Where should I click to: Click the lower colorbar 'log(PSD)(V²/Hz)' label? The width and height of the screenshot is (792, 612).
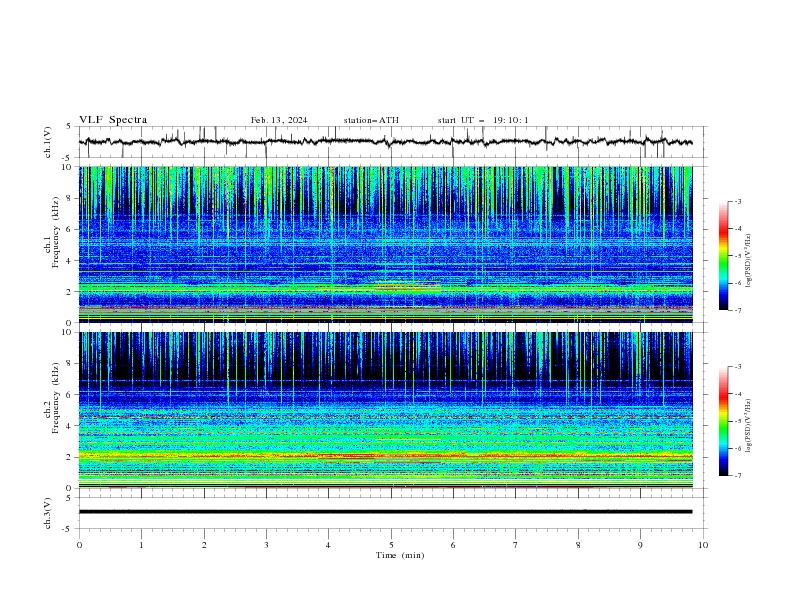point(748,425)
